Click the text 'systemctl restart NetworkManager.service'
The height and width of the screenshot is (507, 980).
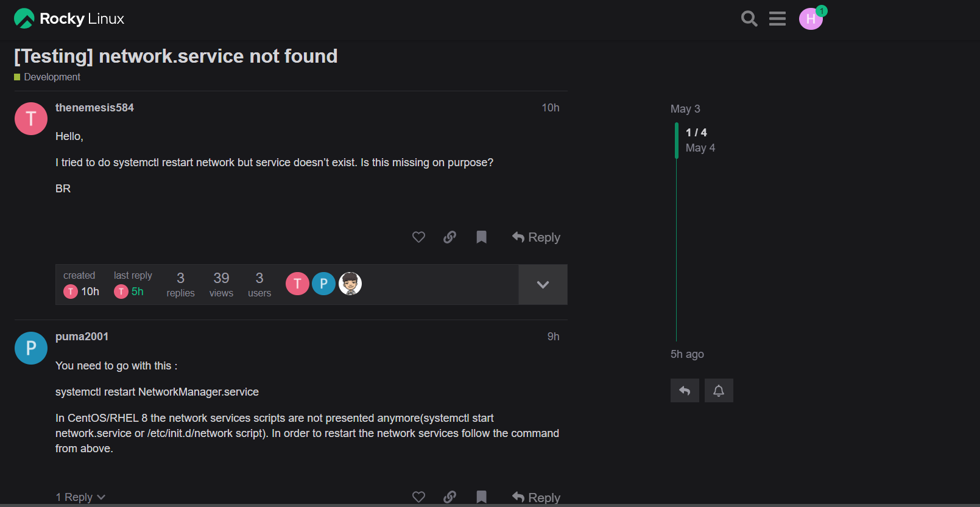157,392
